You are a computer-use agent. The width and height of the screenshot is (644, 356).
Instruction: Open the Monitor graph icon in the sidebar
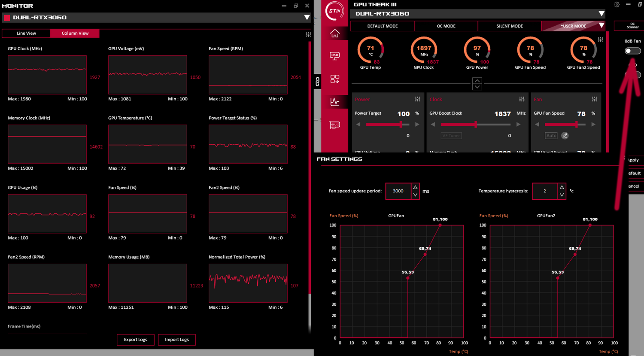coord(335,102)
